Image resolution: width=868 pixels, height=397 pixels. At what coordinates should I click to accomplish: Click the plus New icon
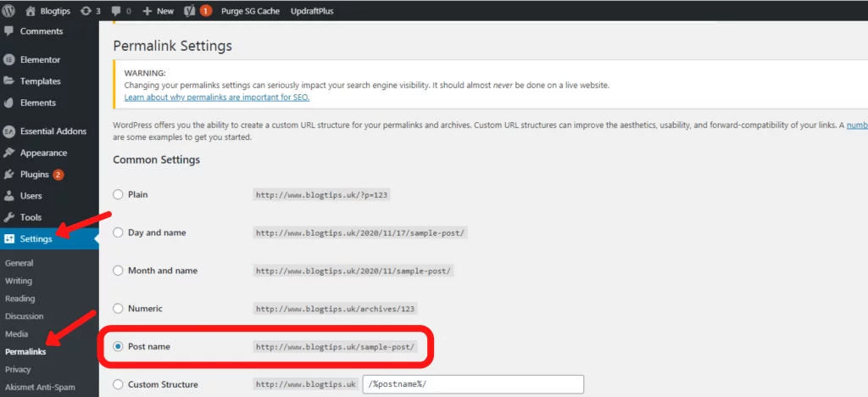click(147, 11)
